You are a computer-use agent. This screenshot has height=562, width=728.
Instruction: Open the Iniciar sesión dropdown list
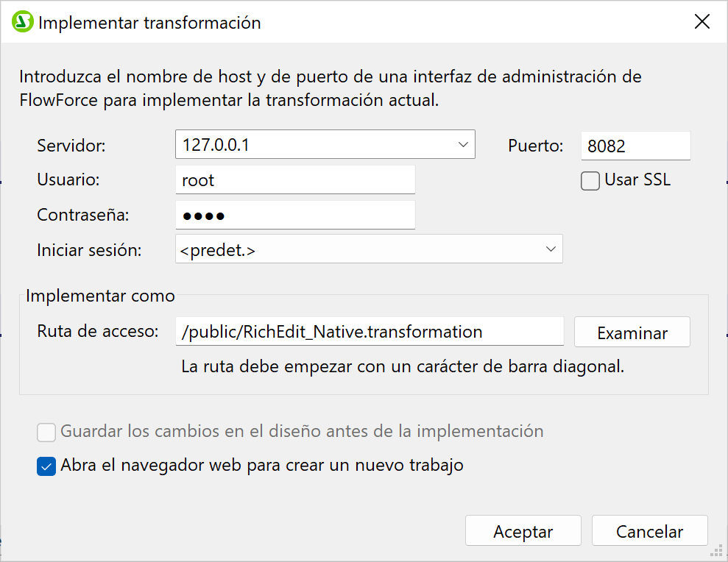click(x=551, y=249)
